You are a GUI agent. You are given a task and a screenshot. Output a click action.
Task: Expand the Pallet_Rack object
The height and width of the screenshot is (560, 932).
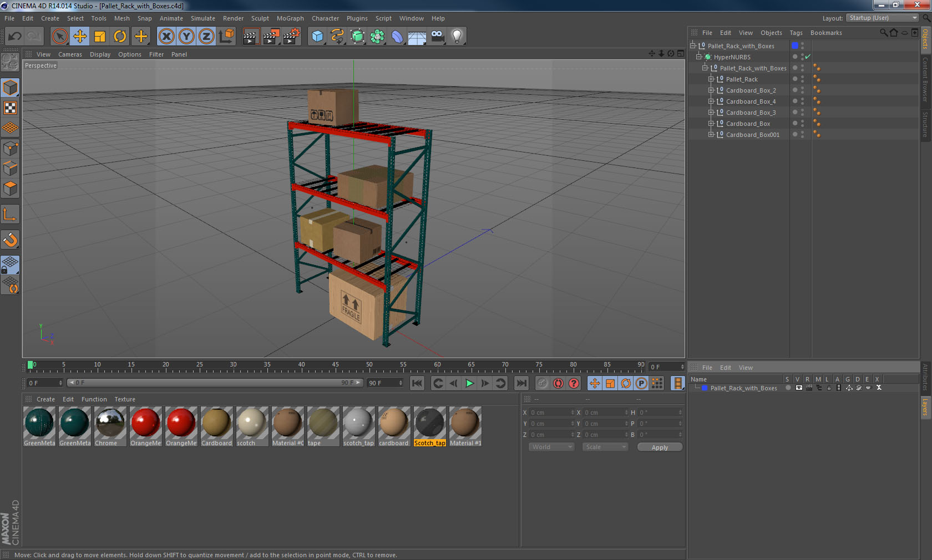tap(711, 79)
